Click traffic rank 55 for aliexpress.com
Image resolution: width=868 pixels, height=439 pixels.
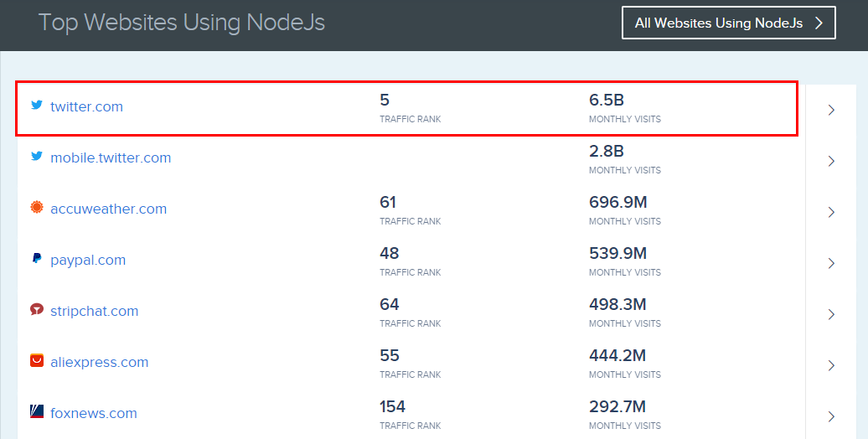point(389,355)
